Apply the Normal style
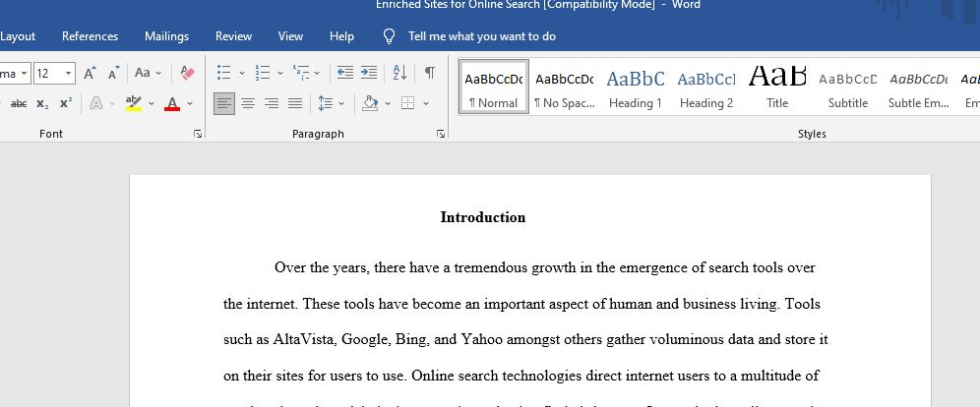This screenshot has height=407, width=980. tap(494, 87)
